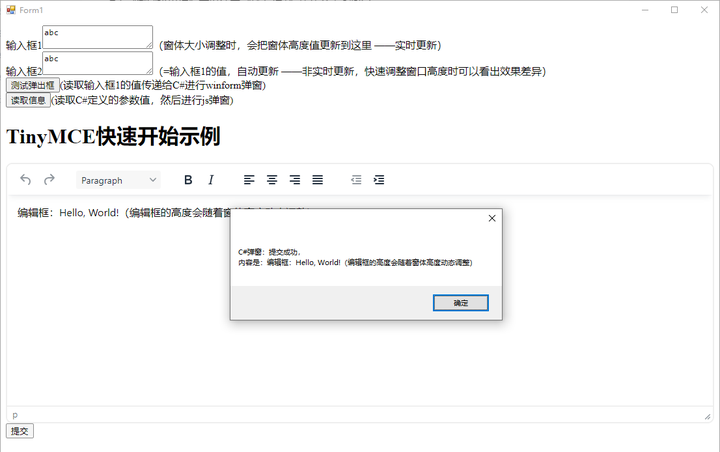Minimize the Form1 window
720x452 pixels.
coord(645,10)
